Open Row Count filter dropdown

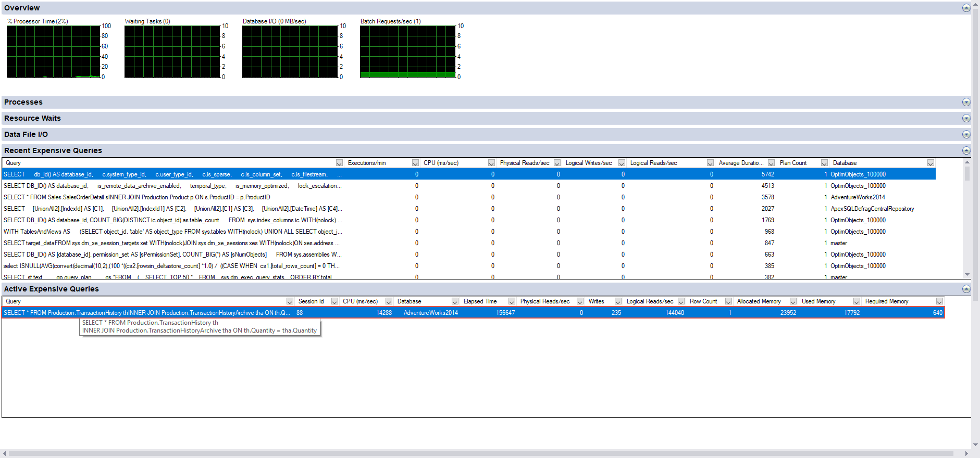pos(728,301)
